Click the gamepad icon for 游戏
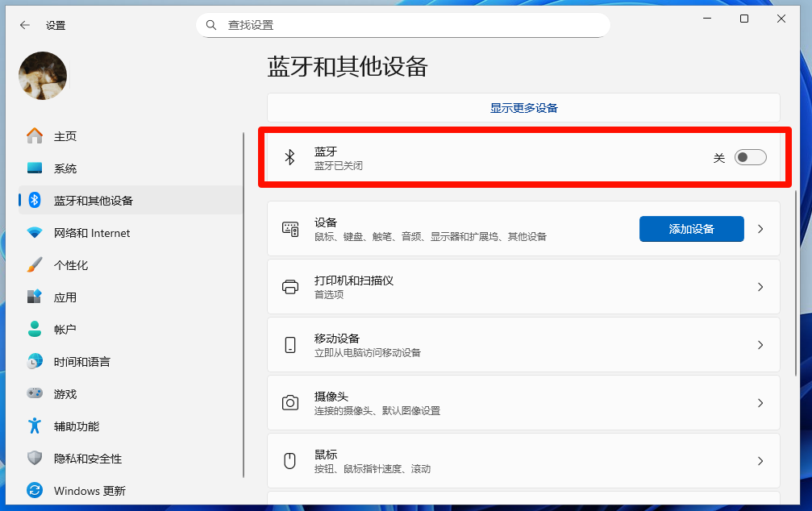 coord(35,393)
